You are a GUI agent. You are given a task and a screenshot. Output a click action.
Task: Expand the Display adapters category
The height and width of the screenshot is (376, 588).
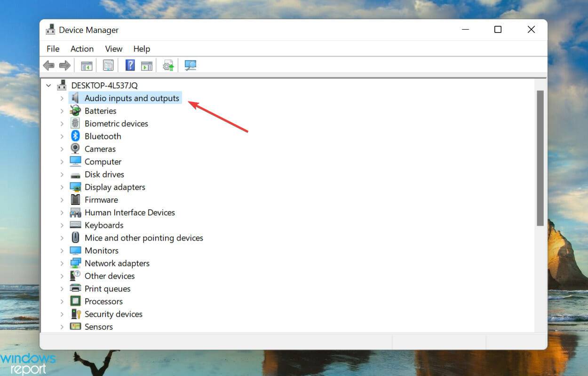62,187
